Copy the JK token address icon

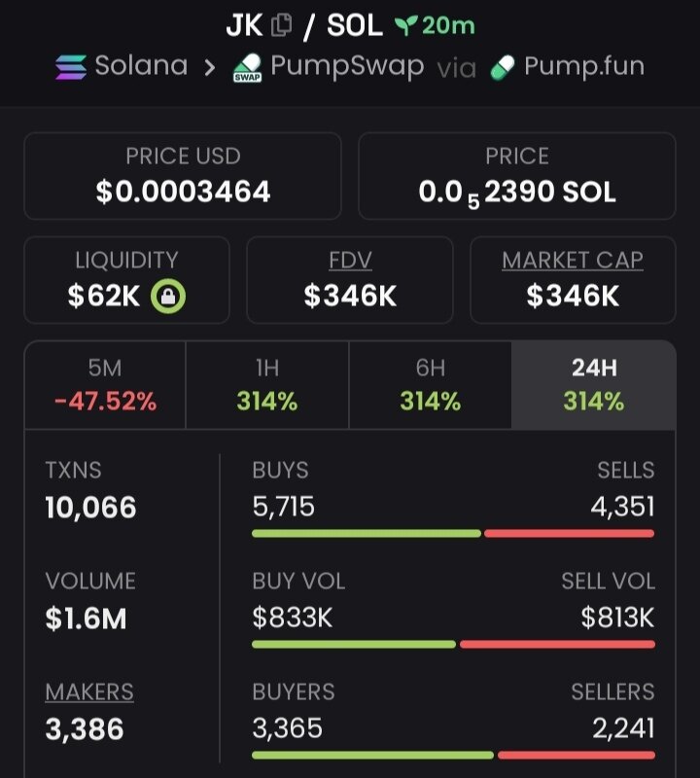point(281,25)
